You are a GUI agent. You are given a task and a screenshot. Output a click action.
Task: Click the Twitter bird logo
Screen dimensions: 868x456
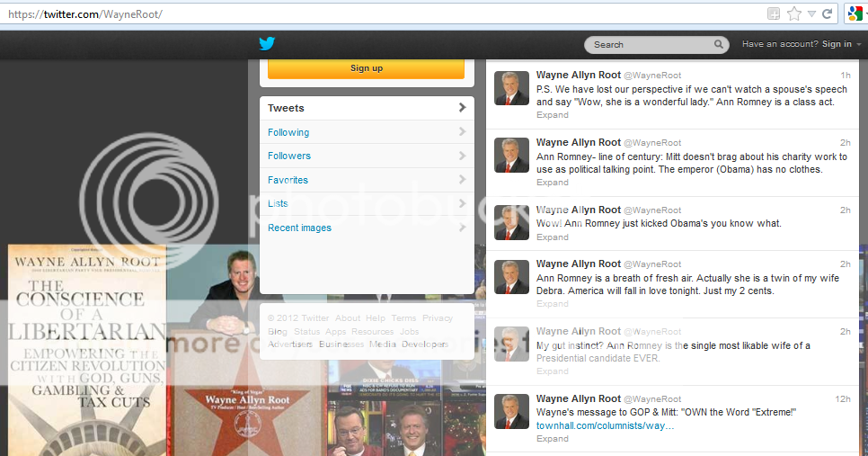click(267, 44)
